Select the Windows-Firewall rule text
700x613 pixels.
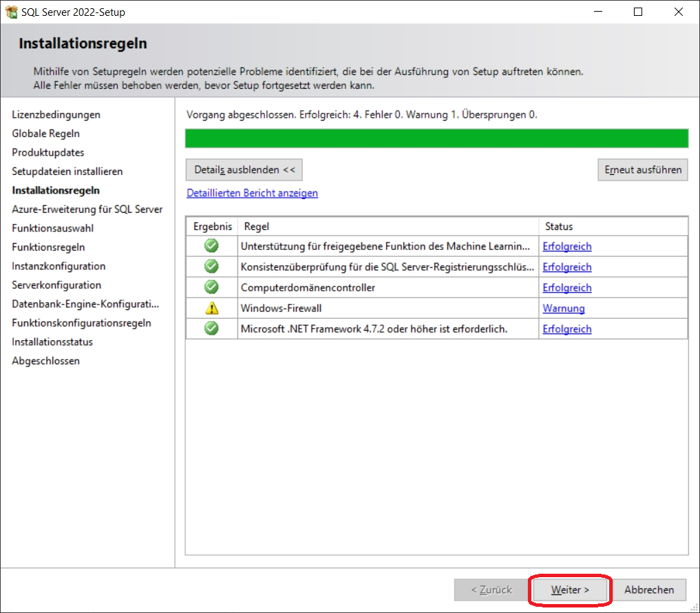click(282, 309)
